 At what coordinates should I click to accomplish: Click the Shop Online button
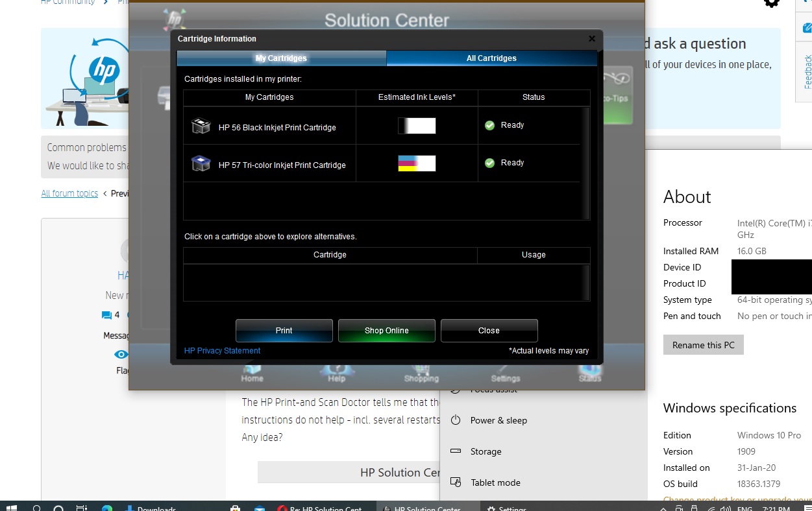[386, 330]
